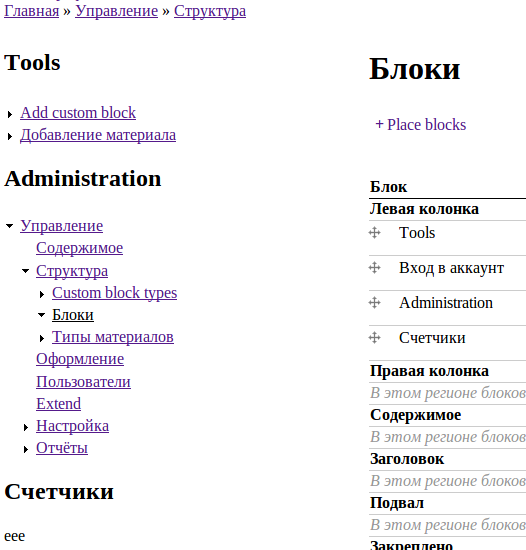Open the Пользователи menu link
The height and width of the screenshot is (550, 526).
[x=83, y=382]
